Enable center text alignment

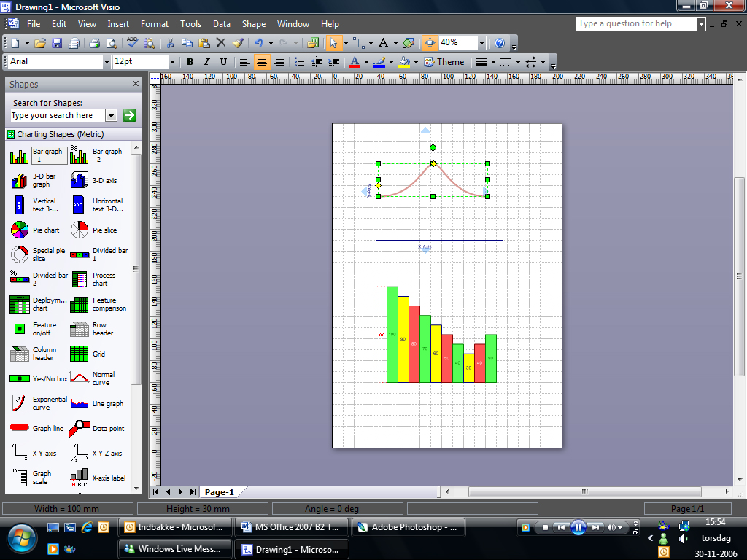[x=262, y=62]
